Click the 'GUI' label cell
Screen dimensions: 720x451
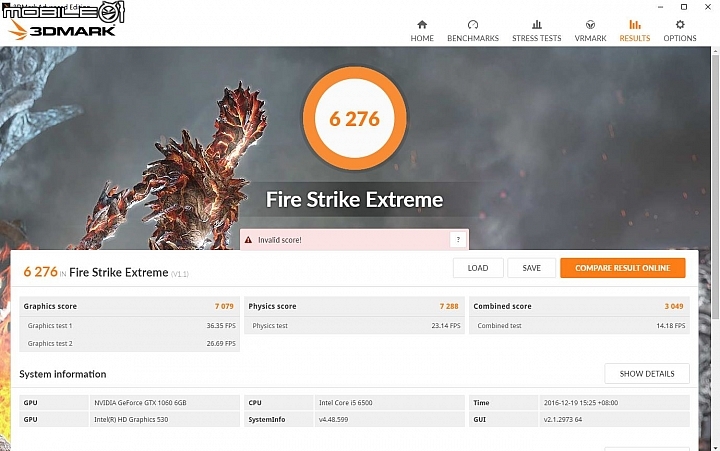point(503,419)
